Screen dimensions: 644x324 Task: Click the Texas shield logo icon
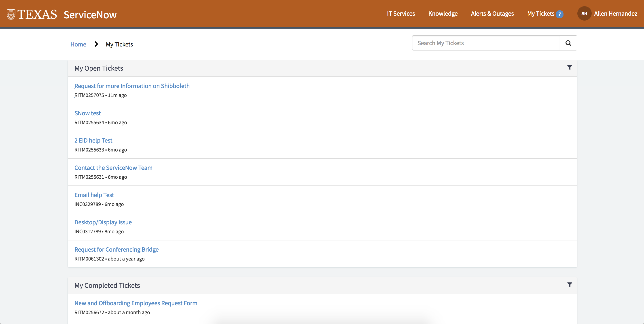11,15
